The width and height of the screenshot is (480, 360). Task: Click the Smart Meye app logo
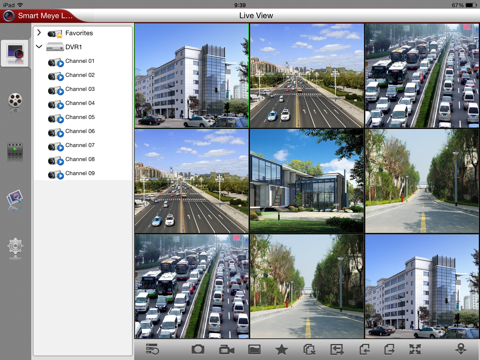click(8, 16)
